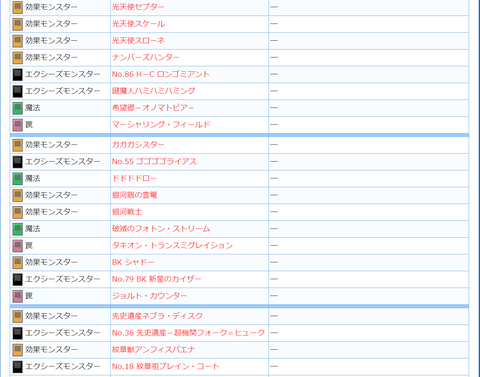
Task: Click the 効果モンスター label in the 光天使セプター row
Action: click(51, 7)
